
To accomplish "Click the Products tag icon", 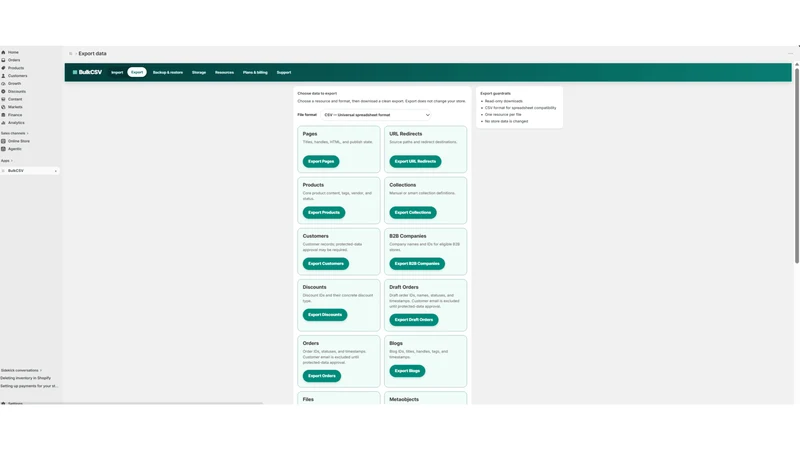I will point(3,68).
